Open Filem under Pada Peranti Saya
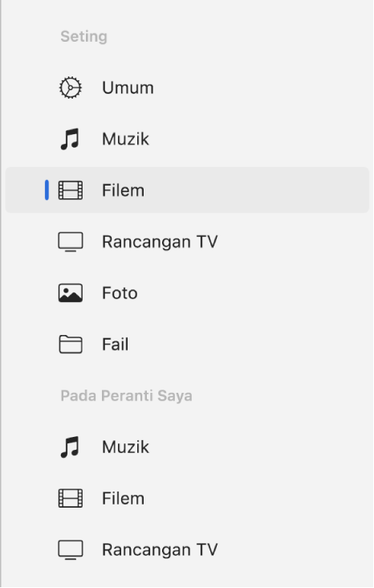Image resolution: width=374 pixels, height=588 pixels. (x=124, y=498)
